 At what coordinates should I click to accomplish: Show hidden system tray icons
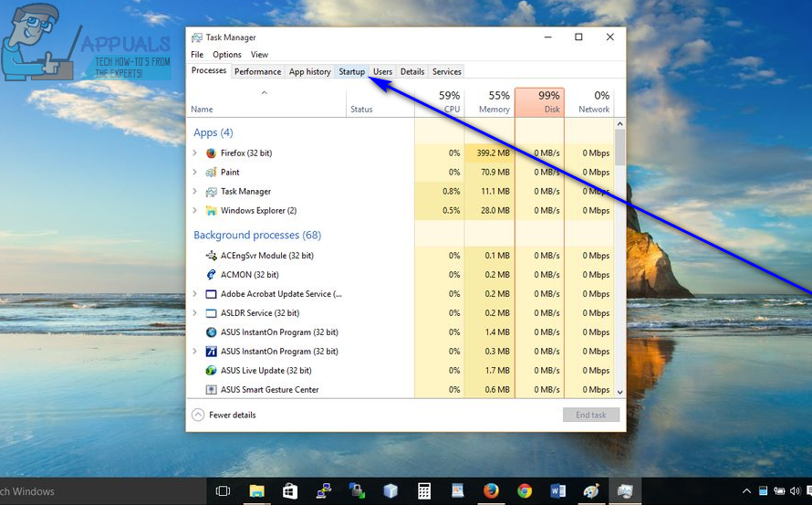746,491
